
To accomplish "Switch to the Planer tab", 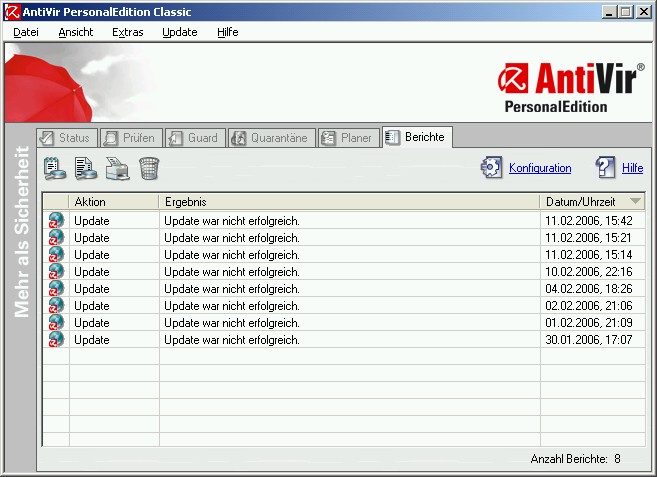I will [348, 138].
